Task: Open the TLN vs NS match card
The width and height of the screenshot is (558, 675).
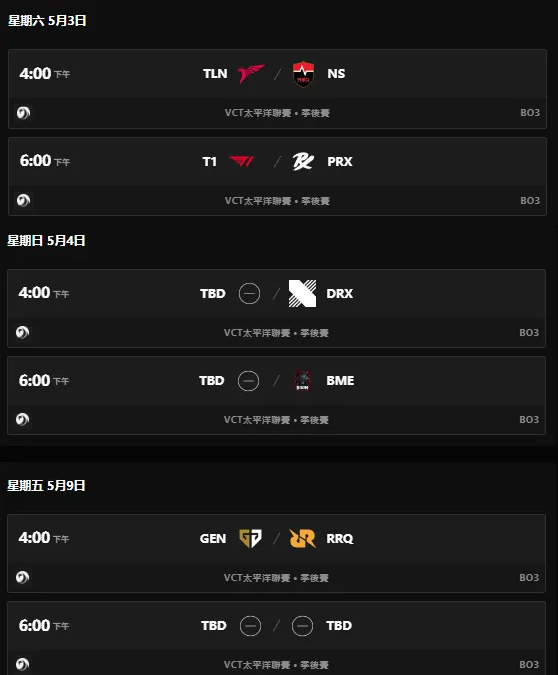Action: [277, 89]
